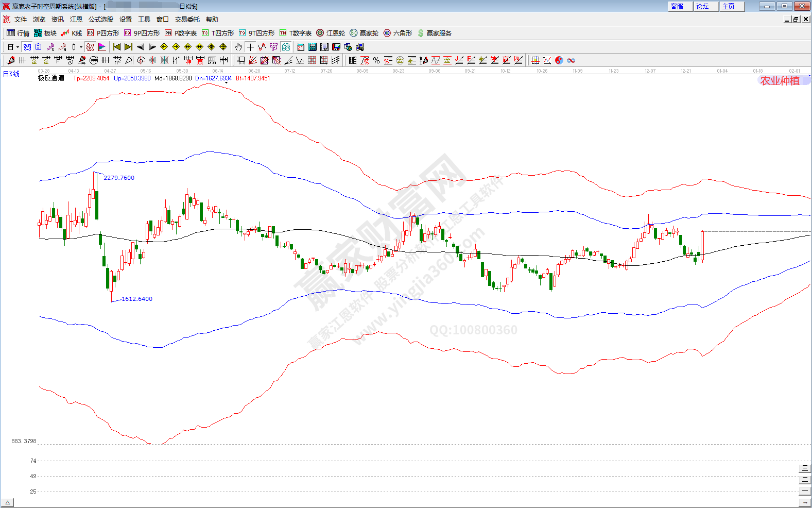Image resolution: width=812 pixels, height=508 pixels.
Task: Expand the indicator panel triangle at bottom-left
Action: [7, 502]
